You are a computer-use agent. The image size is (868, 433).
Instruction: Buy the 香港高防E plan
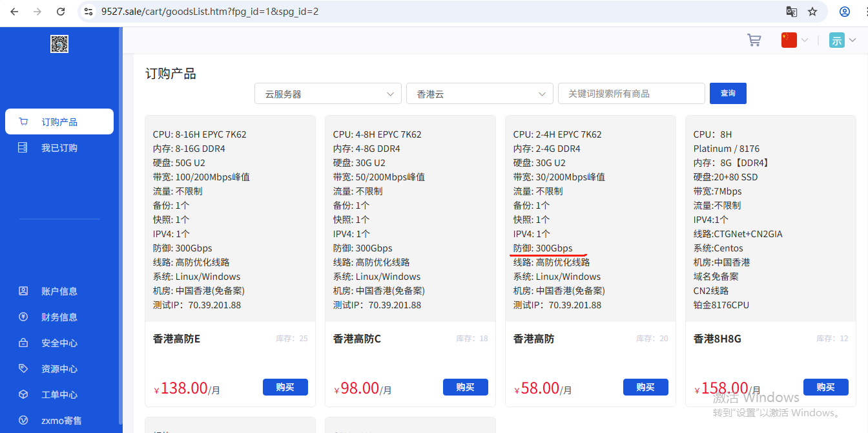(x=285, y=387)
